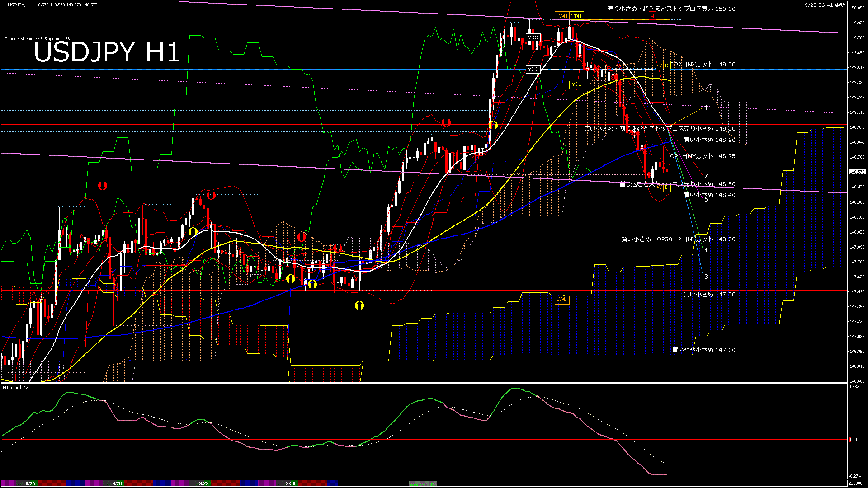Viewport: 868px width, 488px height.
Task: Click the lowest yellow buy arrow signal
Action: pyautogui.click(x=359, y=305)
